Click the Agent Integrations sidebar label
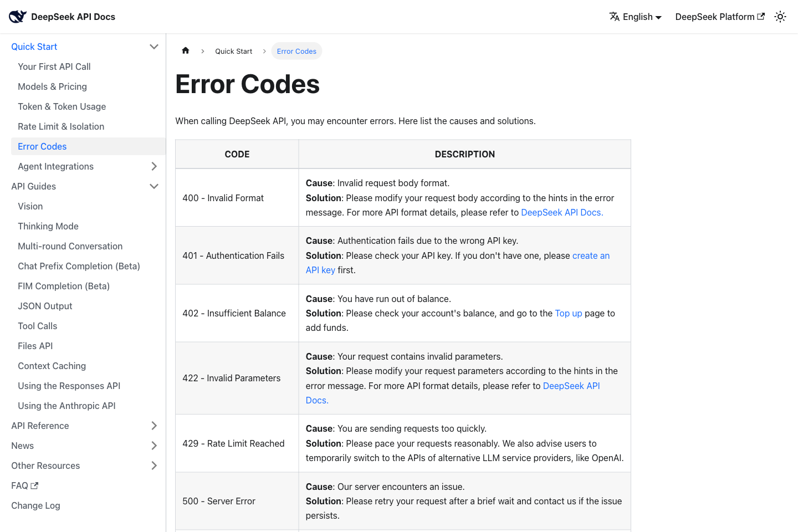The height and width of the screenshot is (532, 798). coord(55,166)
